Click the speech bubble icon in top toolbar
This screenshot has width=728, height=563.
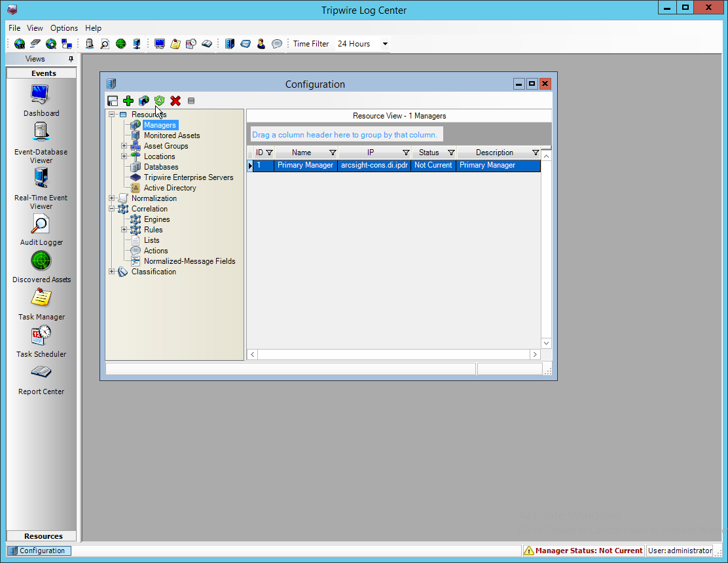(277, 44)
